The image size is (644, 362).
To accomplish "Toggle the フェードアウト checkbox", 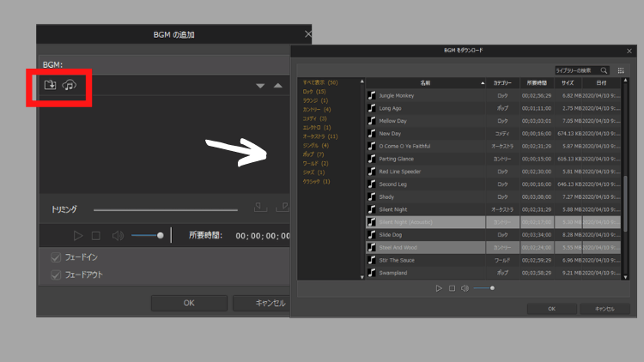I will pos(57,275).
